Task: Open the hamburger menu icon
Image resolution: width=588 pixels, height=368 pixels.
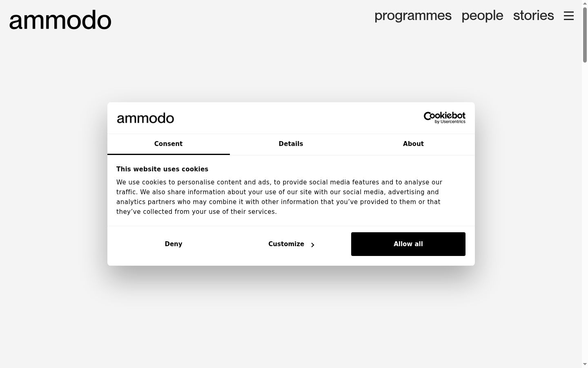Action: point(569,16)
